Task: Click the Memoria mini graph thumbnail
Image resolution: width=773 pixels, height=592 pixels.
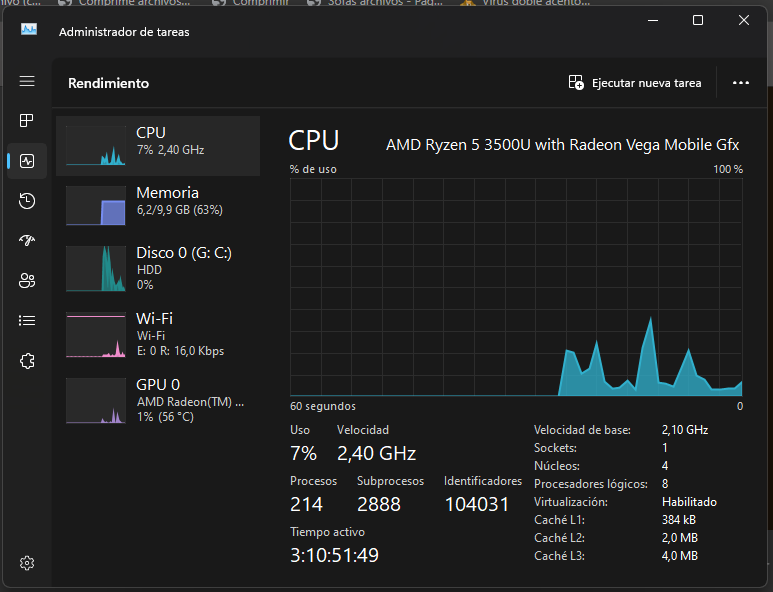Action: point(96,206)
